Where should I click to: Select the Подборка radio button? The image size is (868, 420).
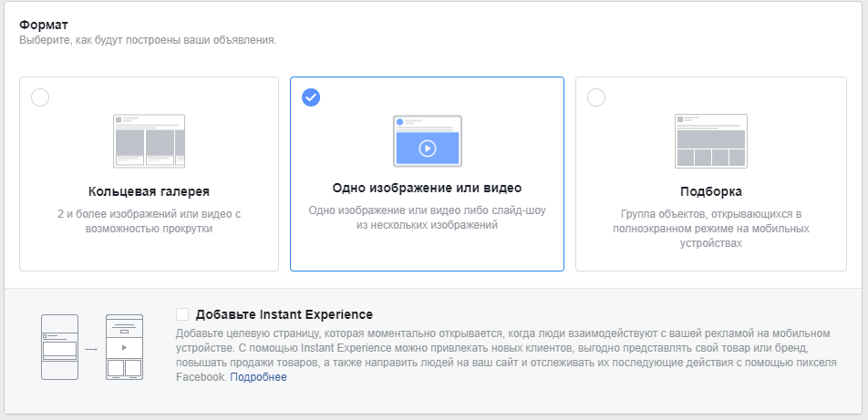596,97
